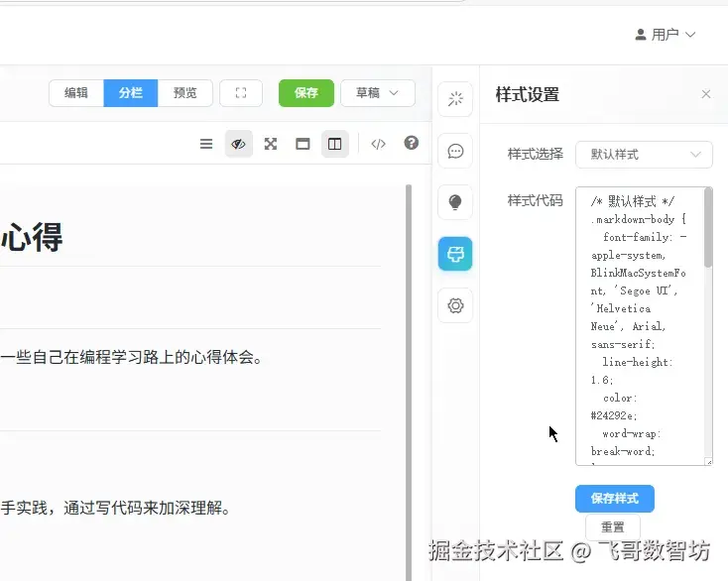
Task: Open the 用户 account menu
Action: click(x=666, y=35)
